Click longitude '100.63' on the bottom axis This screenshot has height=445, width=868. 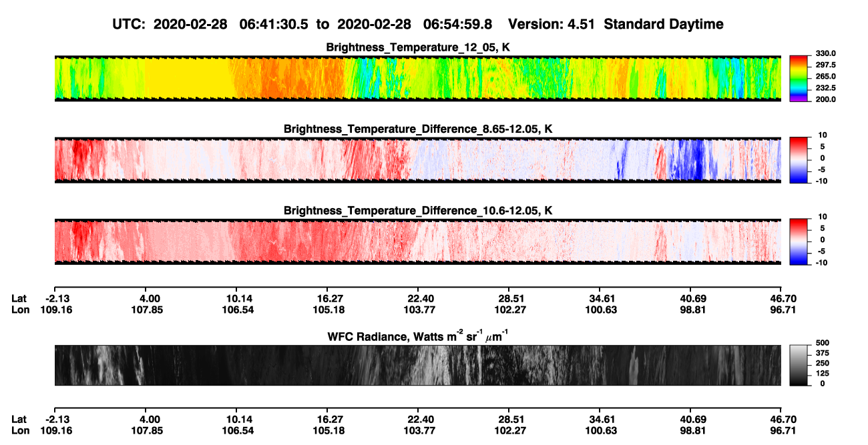[x=601, y=430]
